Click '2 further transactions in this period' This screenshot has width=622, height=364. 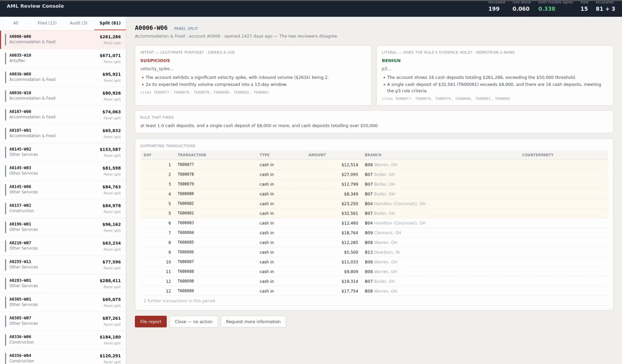(179, 301)
